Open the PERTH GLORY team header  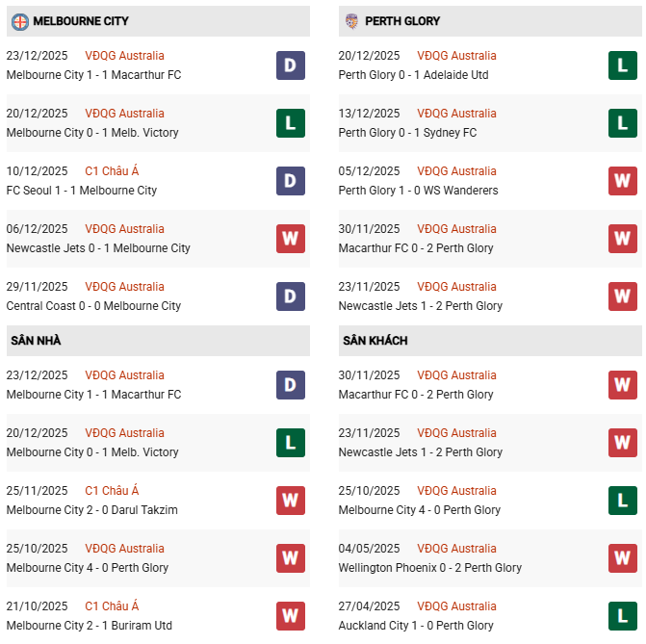(404, 21)
